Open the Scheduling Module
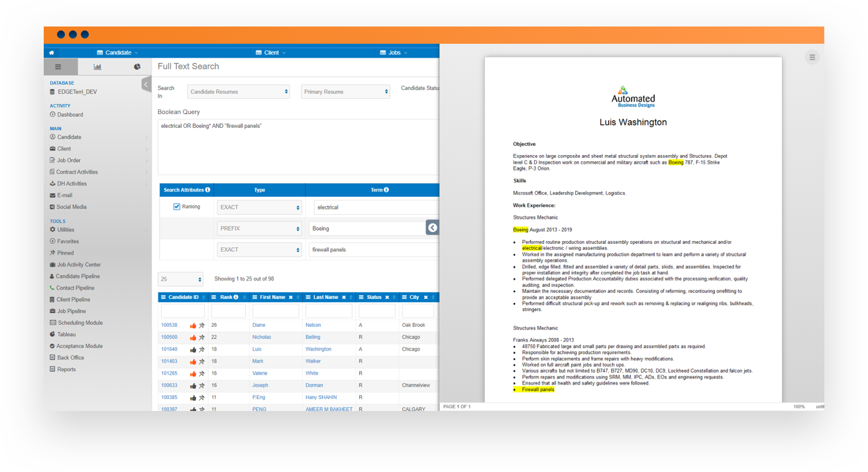Viewport: 868px width, 472px height. click(76, 323)
